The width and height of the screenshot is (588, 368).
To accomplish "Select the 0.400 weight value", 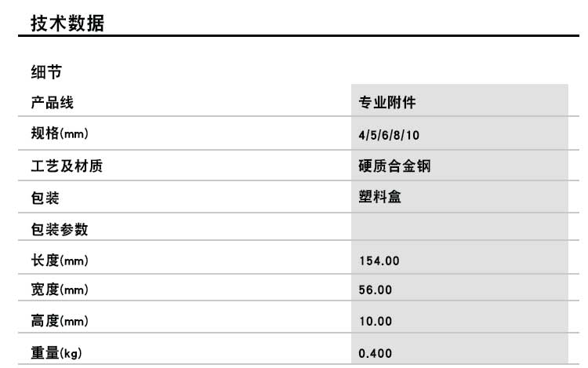I will pyautogui.click(x=376, y=353).
